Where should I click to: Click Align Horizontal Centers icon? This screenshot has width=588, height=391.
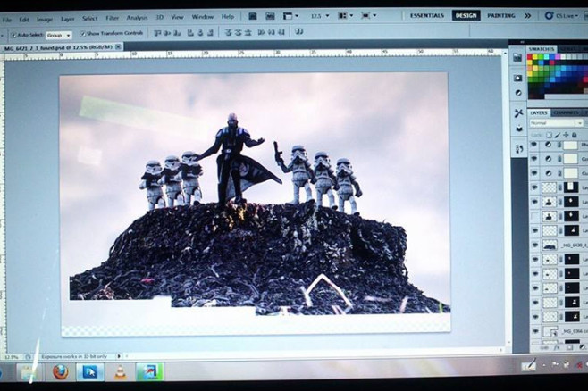pos(201,32)
